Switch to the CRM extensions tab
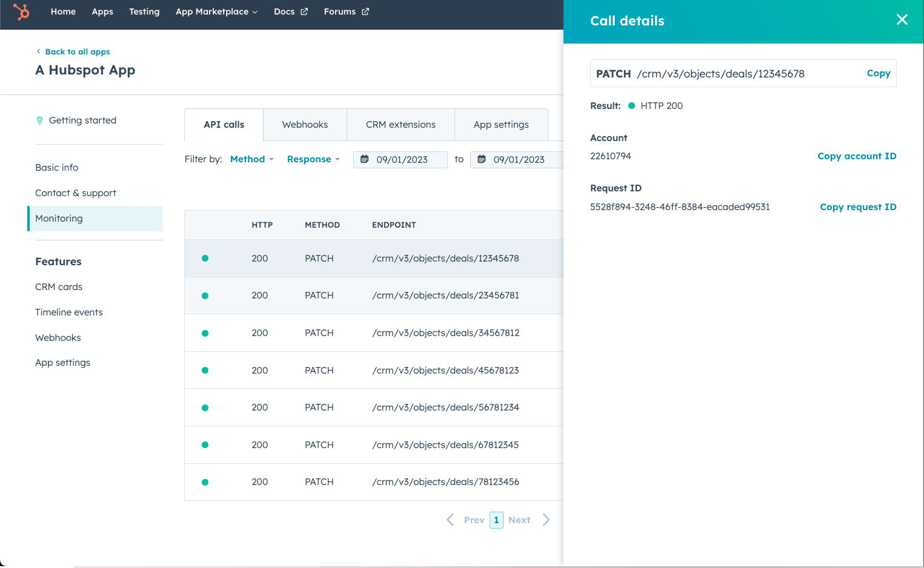924x568 pixels. 401,125
